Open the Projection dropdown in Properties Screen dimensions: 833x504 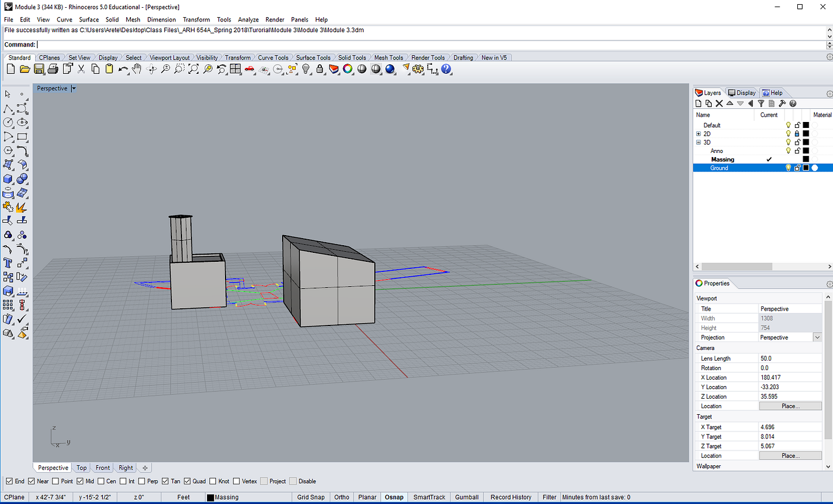coord(817,337)
